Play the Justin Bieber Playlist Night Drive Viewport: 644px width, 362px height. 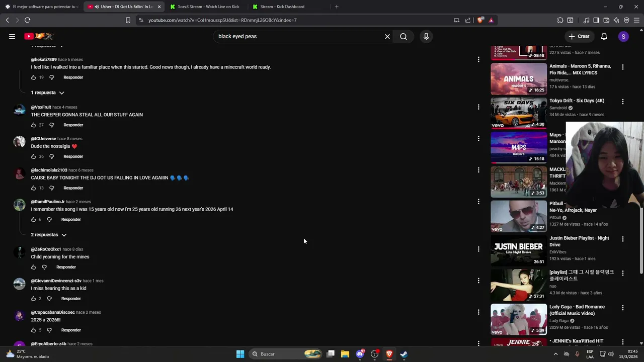point(519,250)
